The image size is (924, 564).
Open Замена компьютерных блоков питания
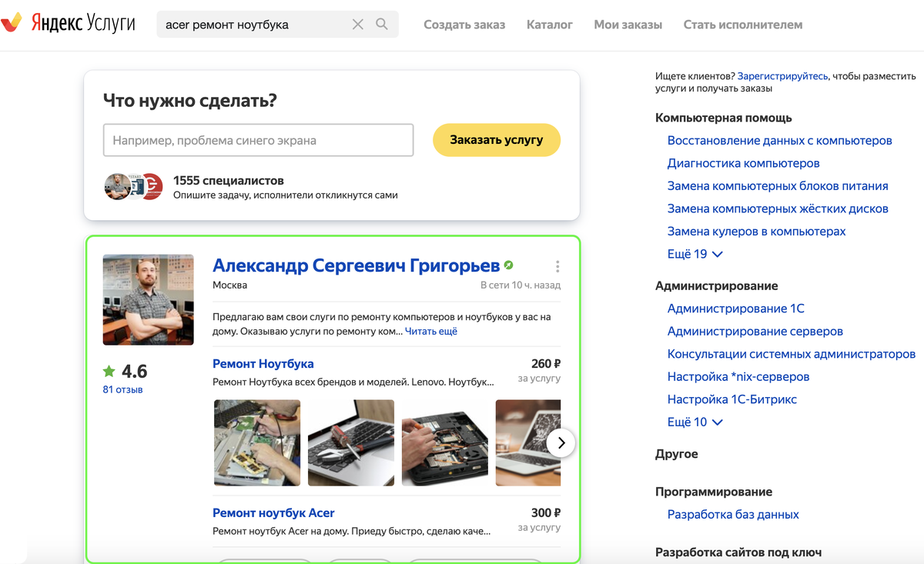pos(778,185)
